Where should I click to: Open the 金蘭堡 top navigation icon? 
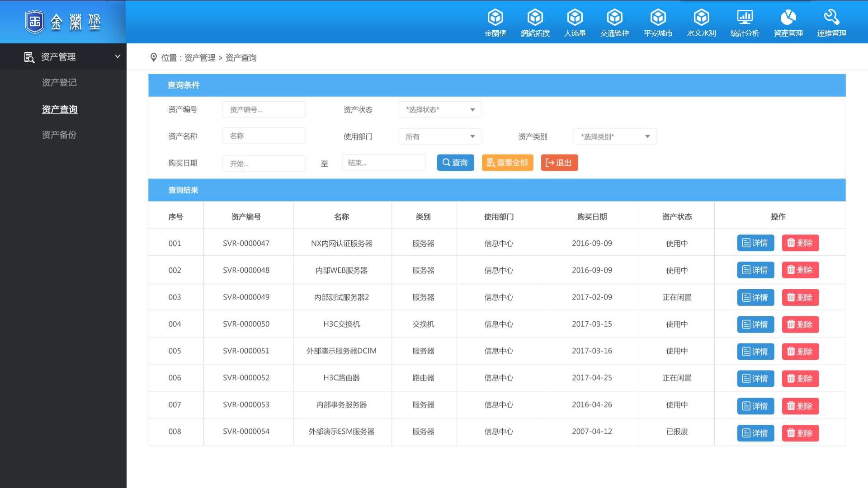point(495,18)
